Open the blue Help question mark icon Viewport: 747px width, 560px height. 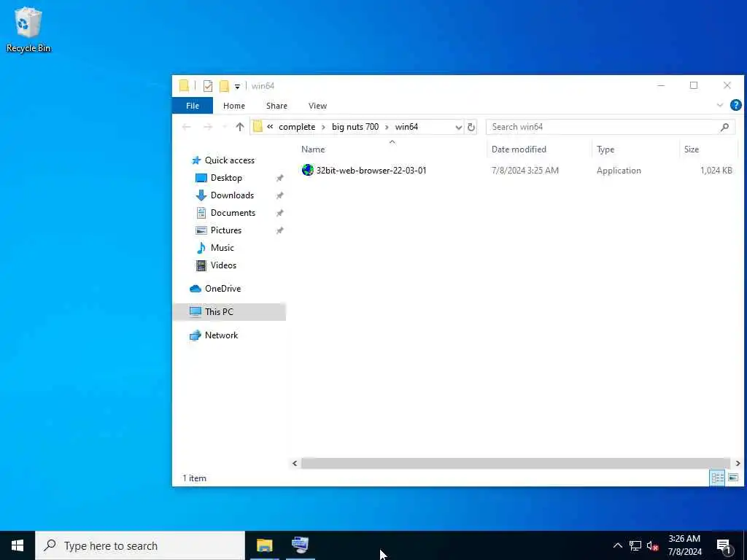pyautogui.click(x=735, y=105)
